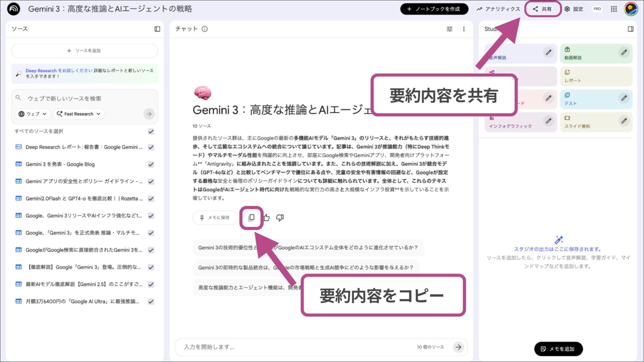Image resolution: width=644 pixels, height=362 pixels.
Task: Uncheck the 'Gemini 3 を発表 - Google Blog' source
Action: click(151, 164)
